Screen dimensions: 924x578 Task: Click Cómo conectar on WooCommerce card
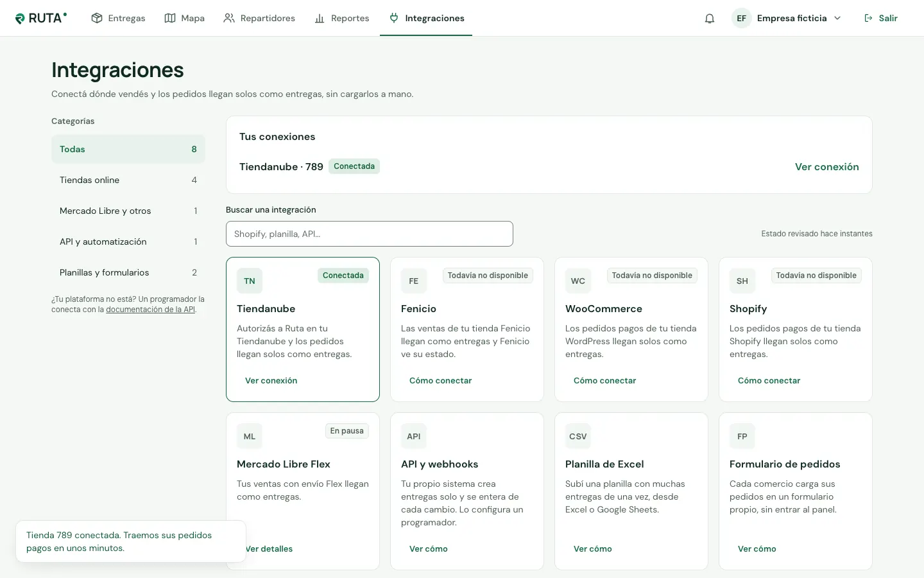click(x=604, y=381)
